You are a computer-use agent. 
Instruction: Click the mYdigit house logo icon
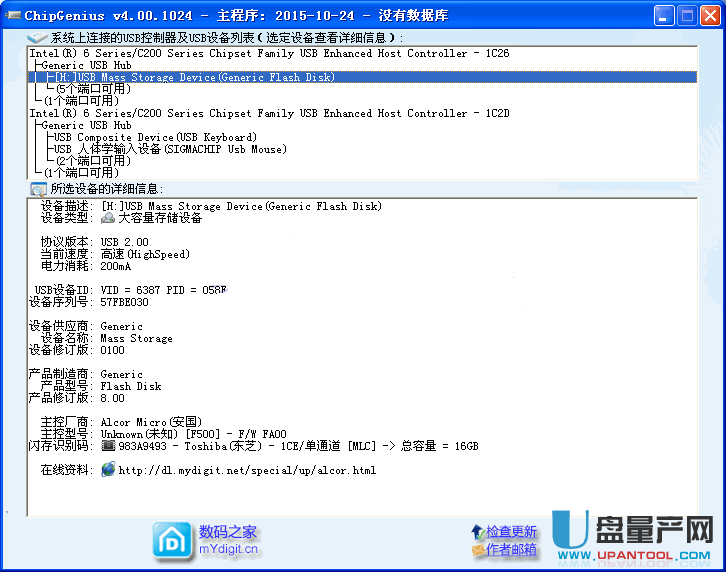[171, 540]
